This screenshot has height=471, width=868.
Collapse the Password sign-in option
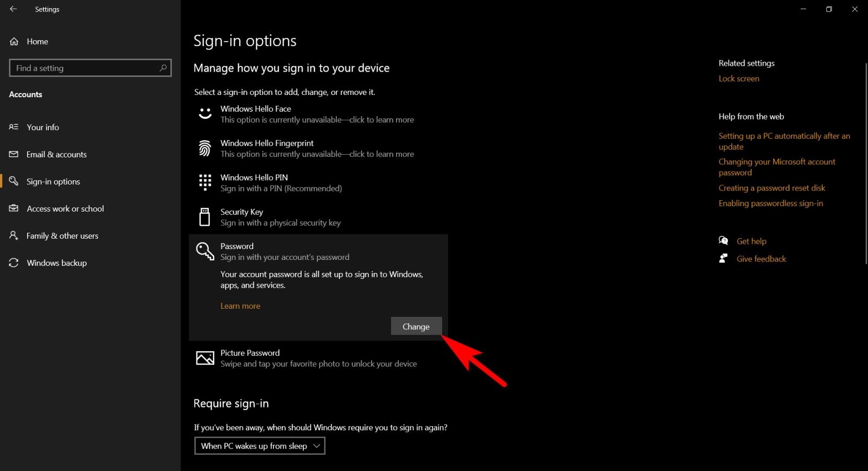[318, 251]
